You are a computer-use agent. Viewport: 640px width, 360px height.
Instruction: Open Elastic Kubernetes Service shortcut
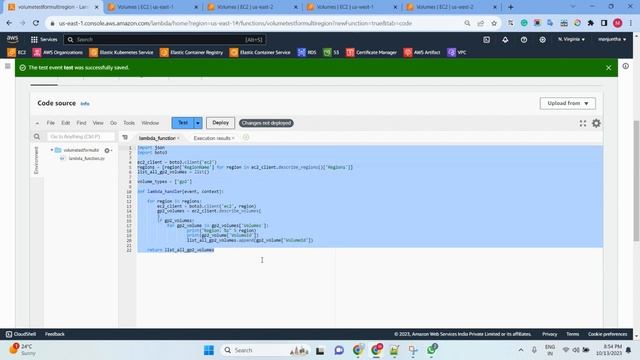point(121,52)
